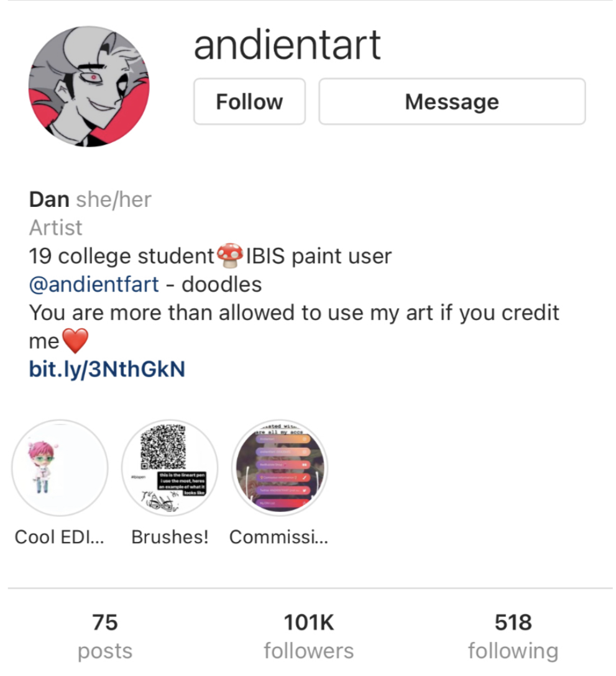Click the mushroom emoji in bio

(x=230, y=255)
